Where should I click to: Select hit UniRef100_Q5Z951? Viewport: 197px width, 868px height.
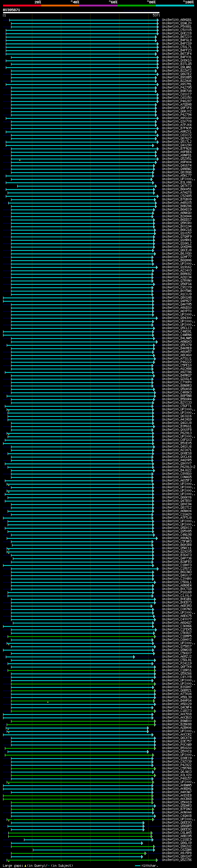177,159
